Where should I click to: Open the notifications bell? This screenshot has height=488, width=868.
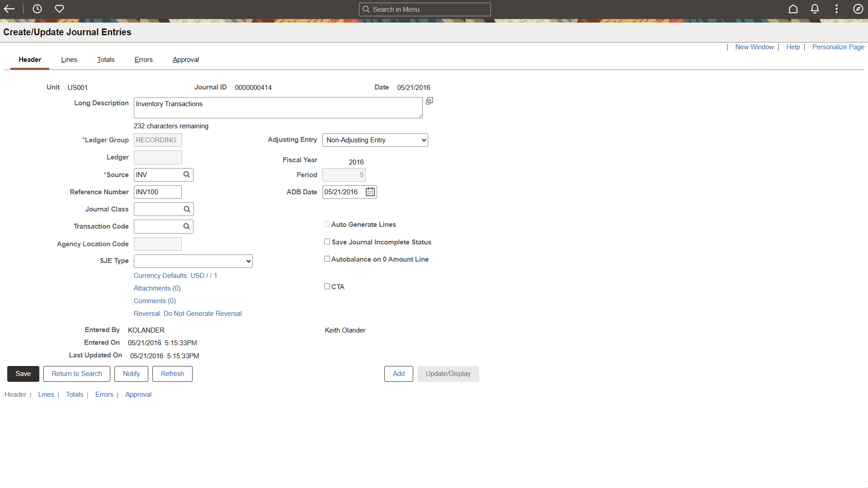[x=815, y=9]
